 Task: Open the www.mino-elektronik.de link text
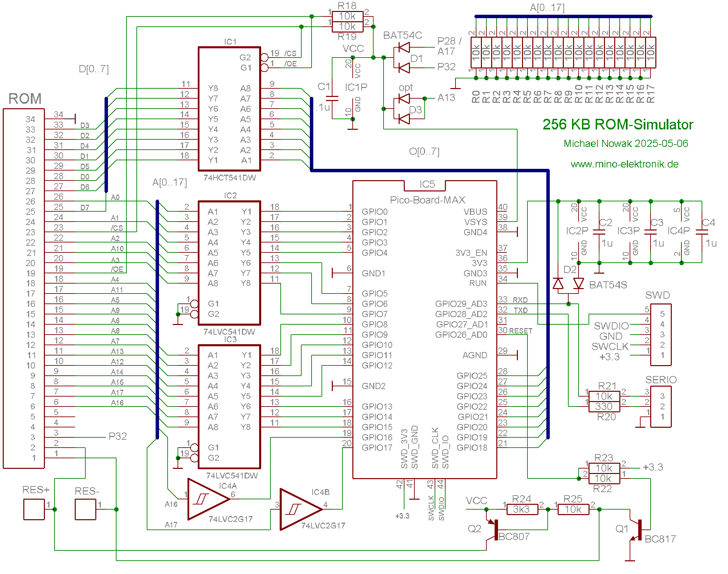coord(624,164)
